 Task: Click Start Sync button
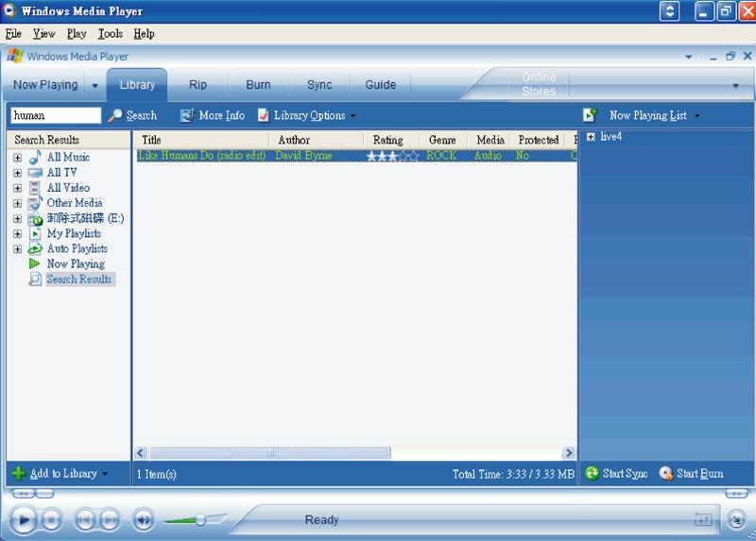point(616,474)
